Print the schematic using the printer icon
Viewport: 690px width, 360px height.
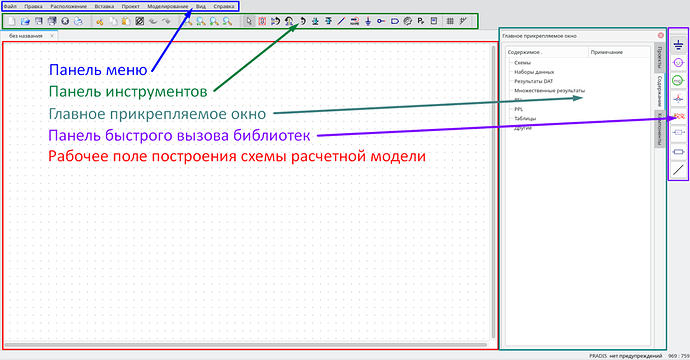[78, 21]
